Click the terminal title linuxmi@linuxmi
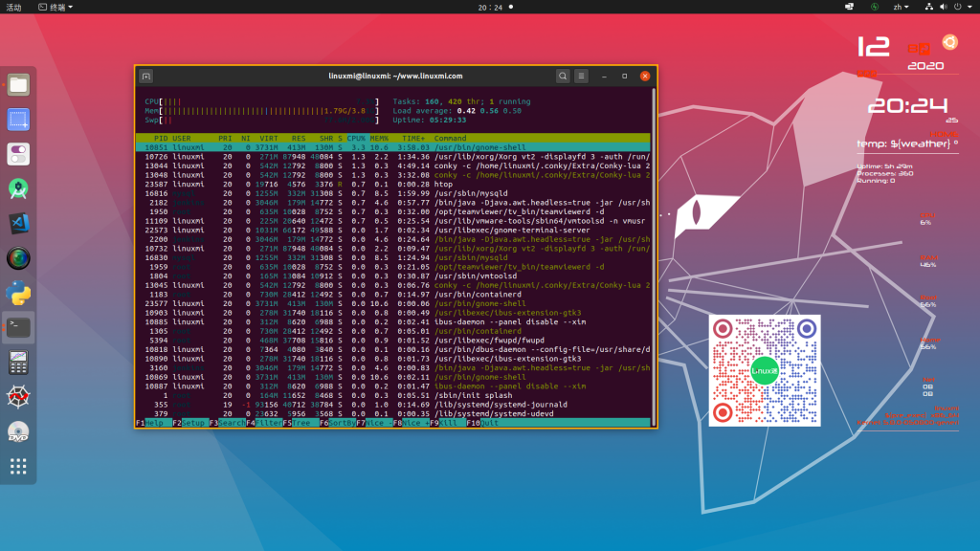Viewport: 980px width, 551px height. (395, 77)
